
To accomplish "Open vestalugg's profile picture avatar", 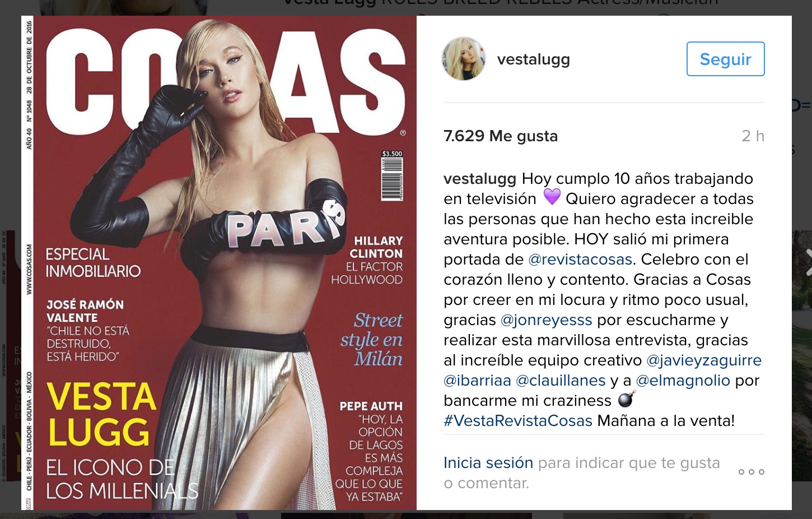I will pos(464,59).
